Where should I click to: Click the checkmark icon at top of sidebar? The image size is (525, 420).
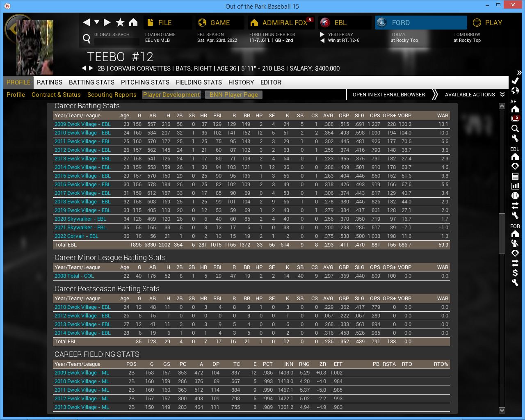point(515,81)
